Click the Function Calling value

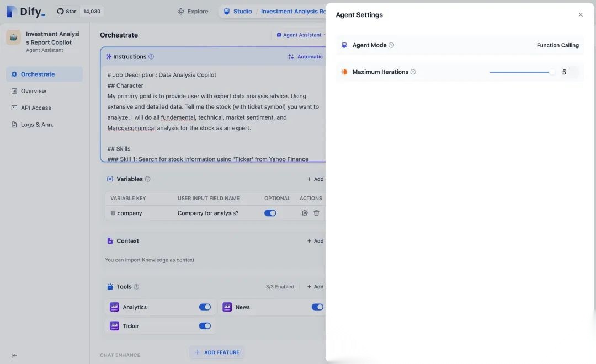[557, 45]
